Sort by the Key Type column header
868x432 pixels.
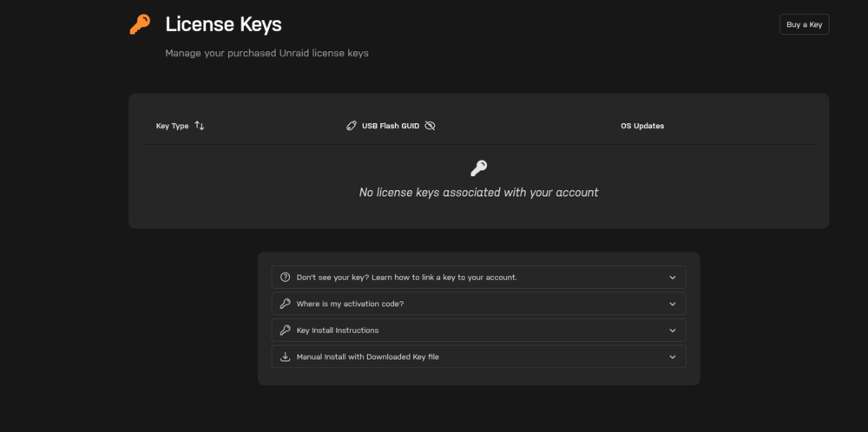(172, 126)
